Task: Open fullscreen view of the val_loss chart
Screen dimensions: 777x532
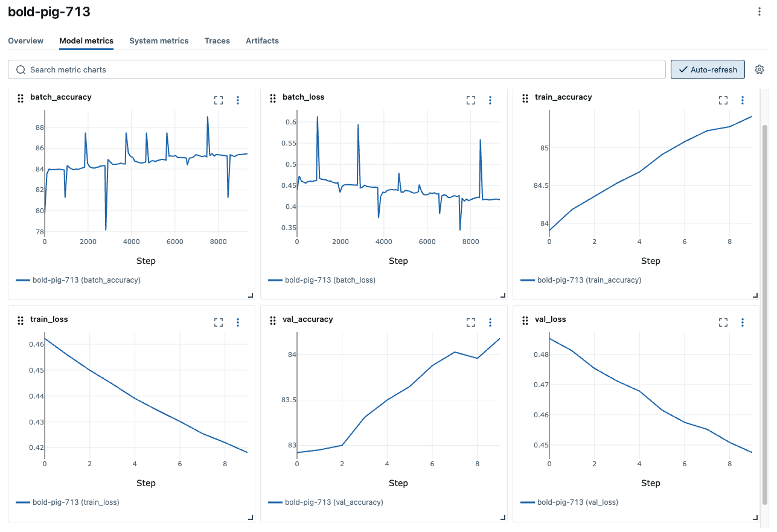Action: coord(723,322)
